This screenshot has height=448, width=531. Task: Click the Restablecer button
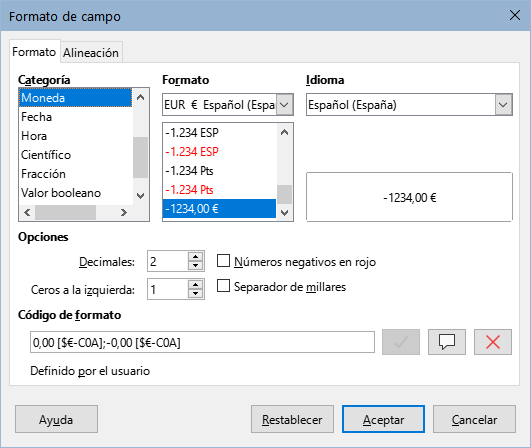click(292, 419)
